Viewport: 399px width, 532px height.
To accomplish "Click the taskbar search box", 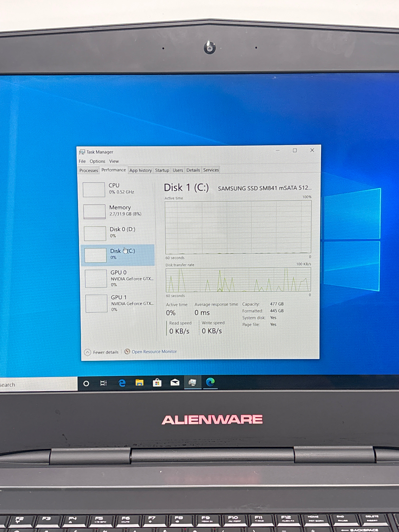I will click(x=39, y=385).
